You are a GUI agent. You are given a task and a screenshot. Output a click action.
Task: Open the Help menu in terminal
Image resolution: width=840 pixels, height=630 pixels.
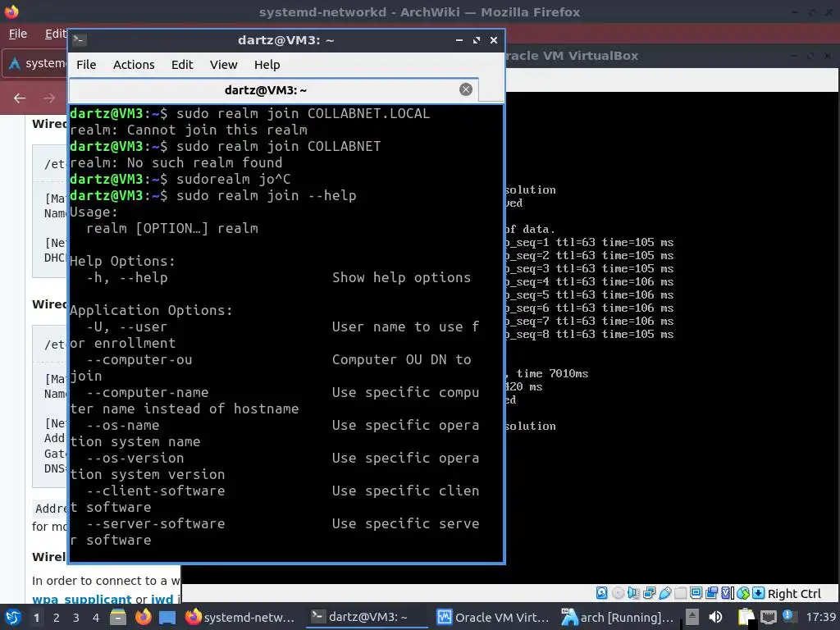point(267,65)
